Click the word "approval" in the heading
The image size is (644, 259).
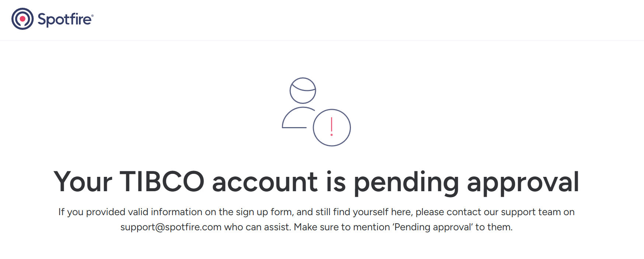(523, 182)
